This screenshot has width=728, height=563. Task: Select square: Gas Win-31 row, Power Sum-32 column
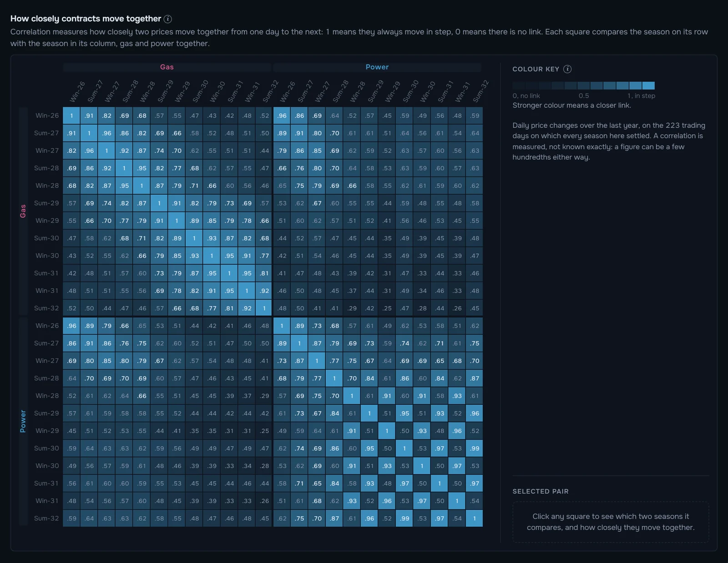(475, 291)
